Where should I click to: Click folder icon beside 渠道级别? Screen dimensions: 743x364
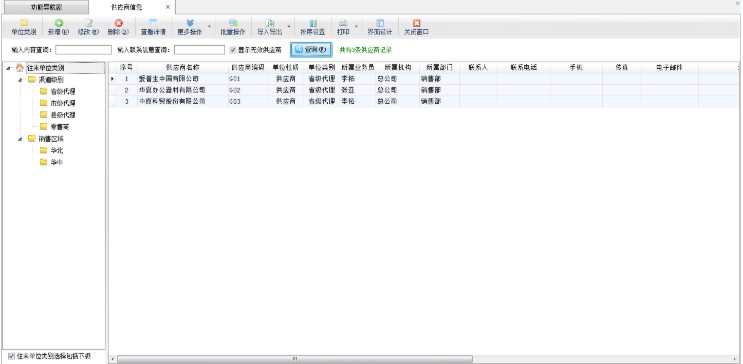[x=32, y=80]
